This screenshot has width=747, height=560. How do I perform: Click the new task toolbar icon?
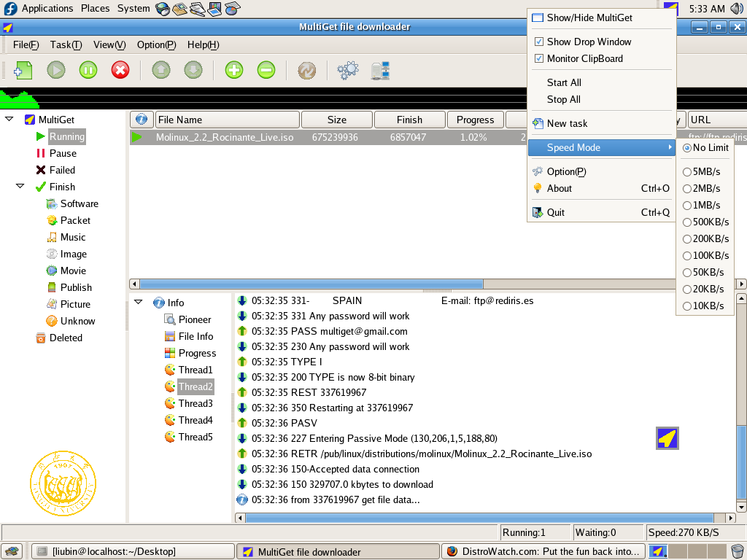coord(23,70)
